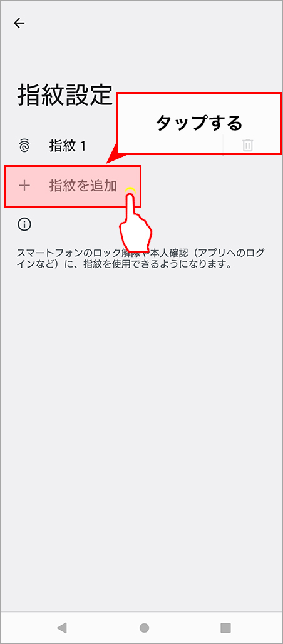Click the divider line left of trash icon
The width and height of the screenshot is (283, 644).
pos(222,146)
